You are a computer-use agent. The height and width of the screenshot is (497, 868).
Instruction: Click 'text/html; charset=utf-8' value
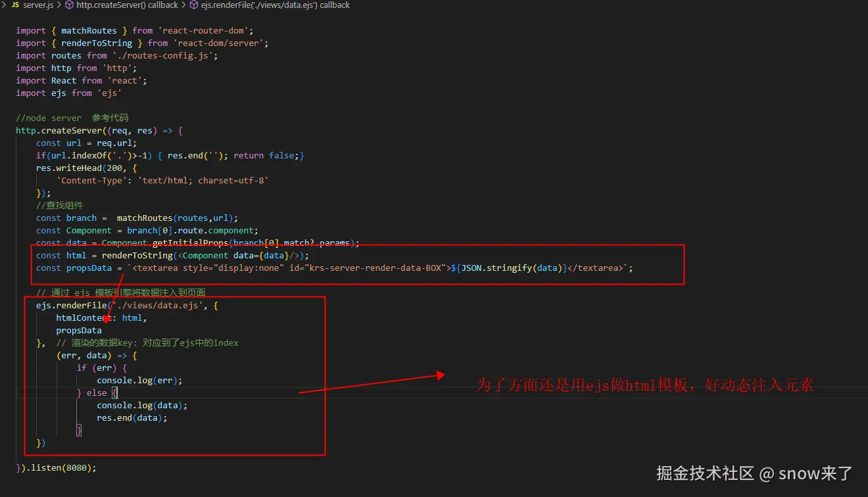tap(203, 181)
